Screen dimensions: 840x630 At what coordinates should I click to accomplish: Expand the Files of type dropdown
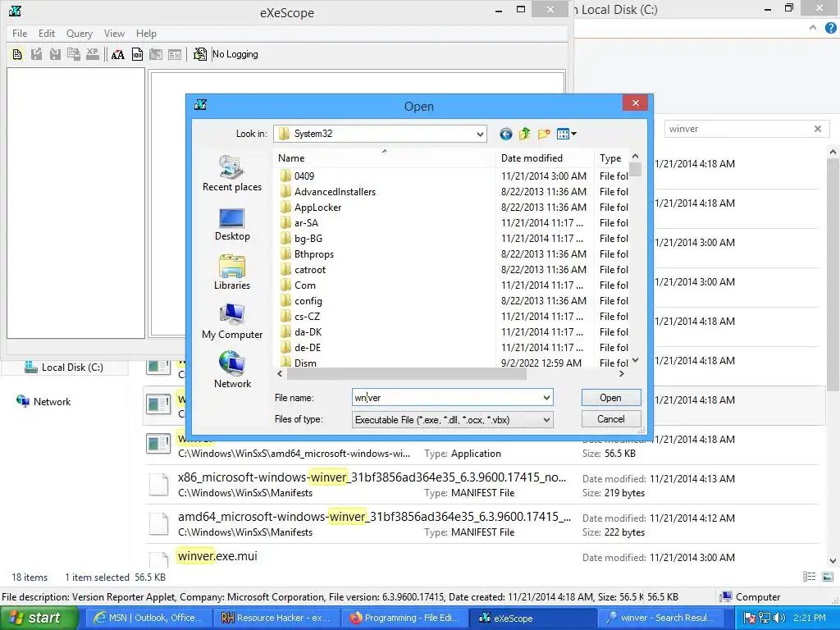pyautogui.click(x=546, y=420)
